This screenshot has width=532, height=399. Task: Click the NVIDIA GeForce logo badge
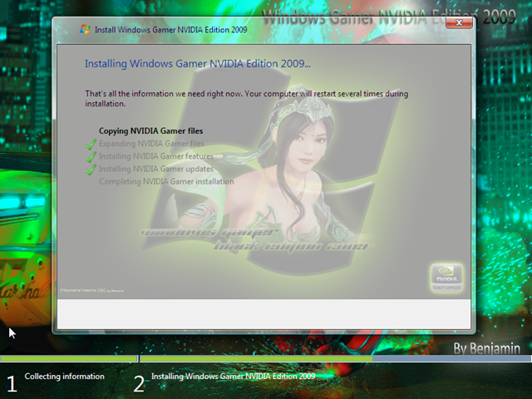click(x=446, y=278)
